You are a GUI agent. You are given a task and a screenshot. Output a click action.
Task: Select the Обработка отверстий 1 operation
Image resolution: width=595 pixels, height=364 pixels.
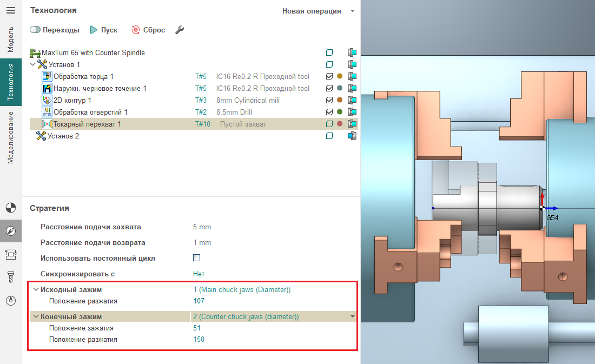click(90, 112)
